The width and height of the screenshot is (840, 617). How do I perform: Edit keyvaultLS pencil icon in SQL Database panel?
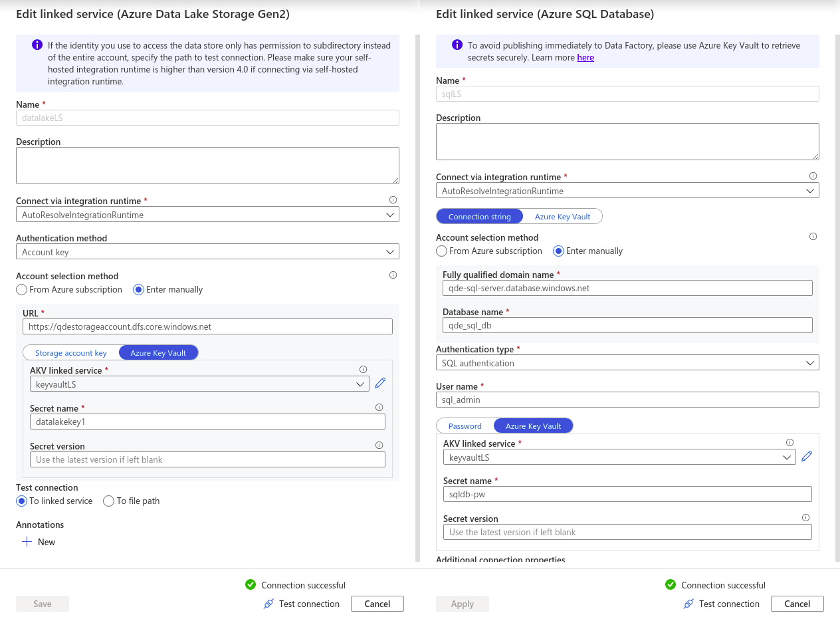(807, 457)
